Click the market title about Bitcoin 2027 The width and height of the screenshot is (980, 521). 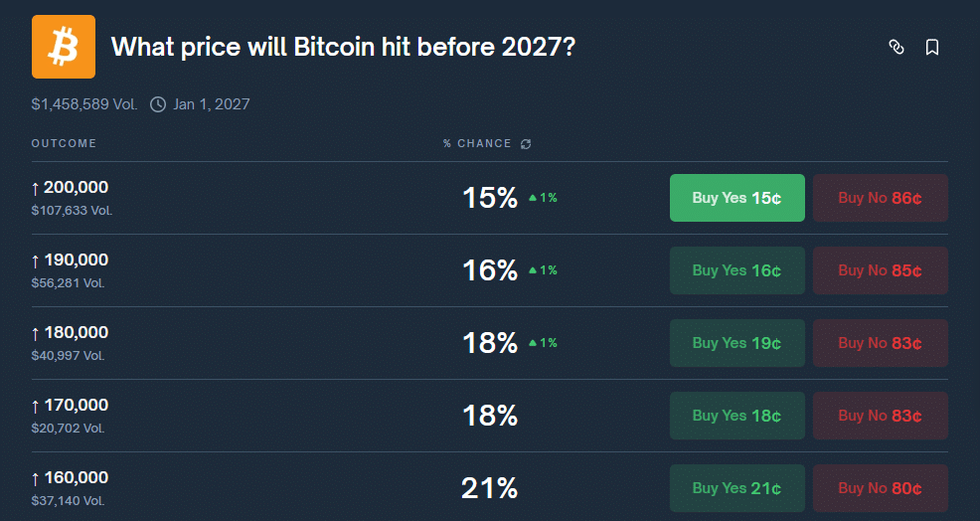click(x=343, y=48)
